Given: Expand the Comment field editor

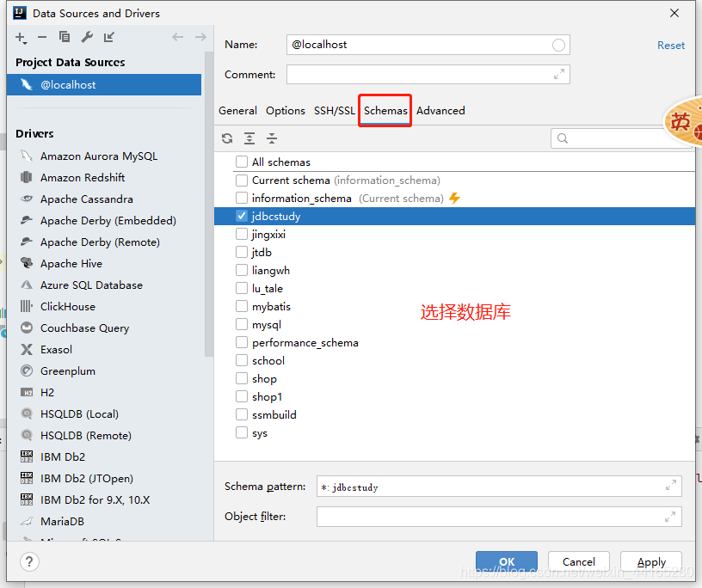Looking at the screenshot, I should 558,74.
